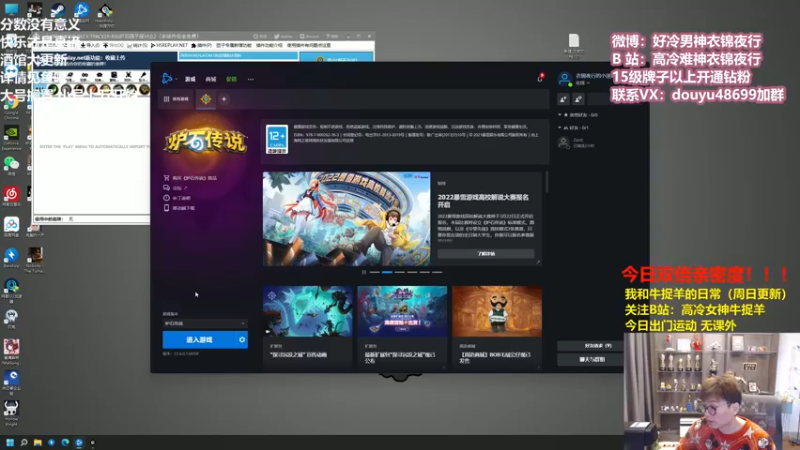Image resolution: width=800 pixels, height=450 pixels.
Task: Click the discord link in deck tracker titlebar
Action: pos(310,36)
